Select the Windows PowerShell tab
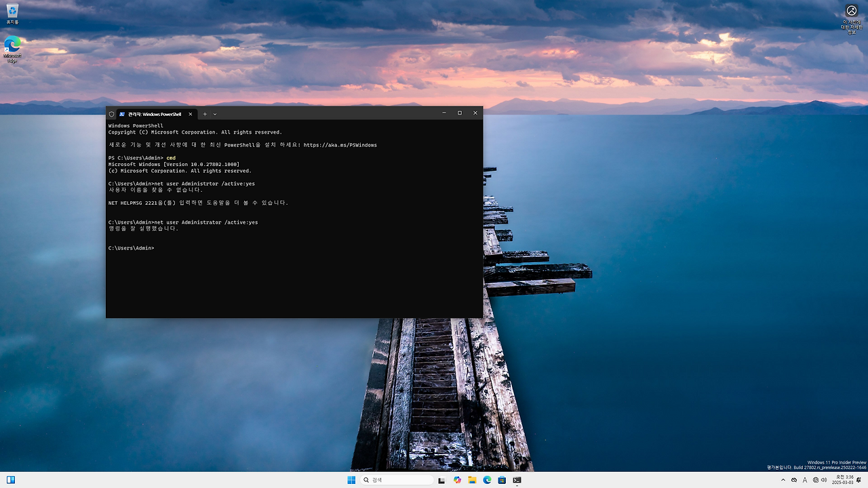The width and height of the screenshot is (868, 488). coord(155,114)
